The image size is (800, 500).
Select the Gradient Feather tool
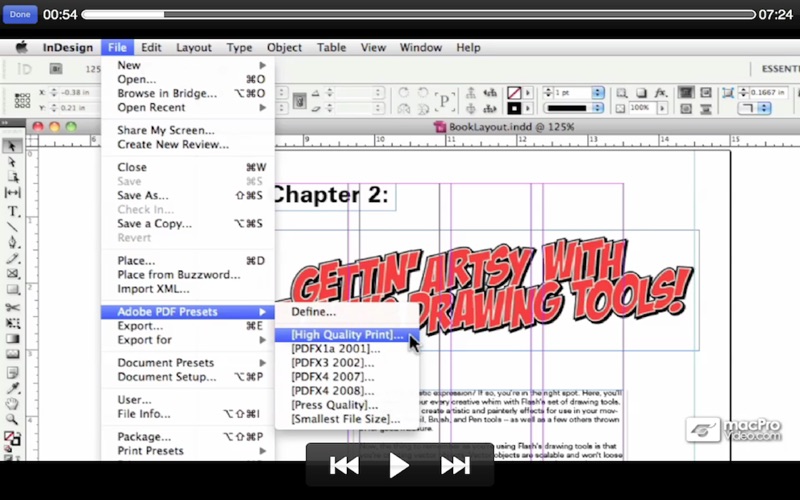12,355
